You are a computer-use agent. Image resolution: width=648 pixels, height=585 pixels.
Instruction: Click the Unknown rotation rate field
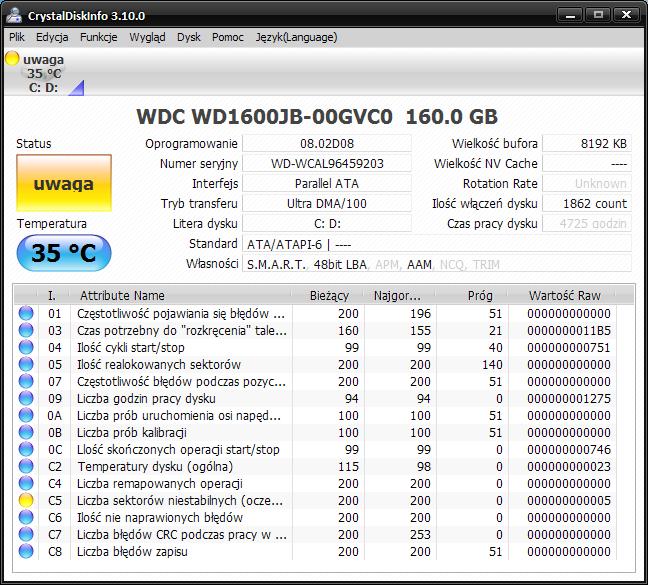tap(587, 183)
